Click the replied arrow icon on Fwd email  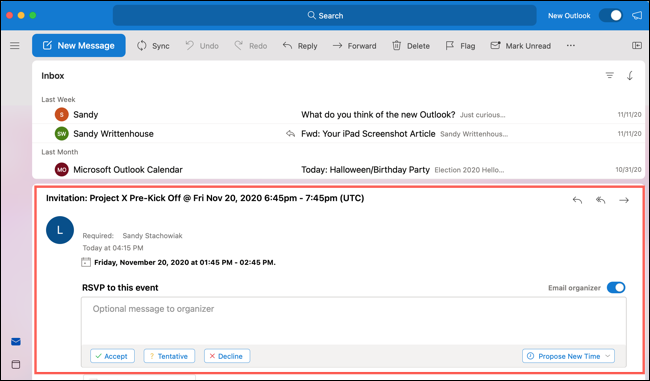pos(290,133)
